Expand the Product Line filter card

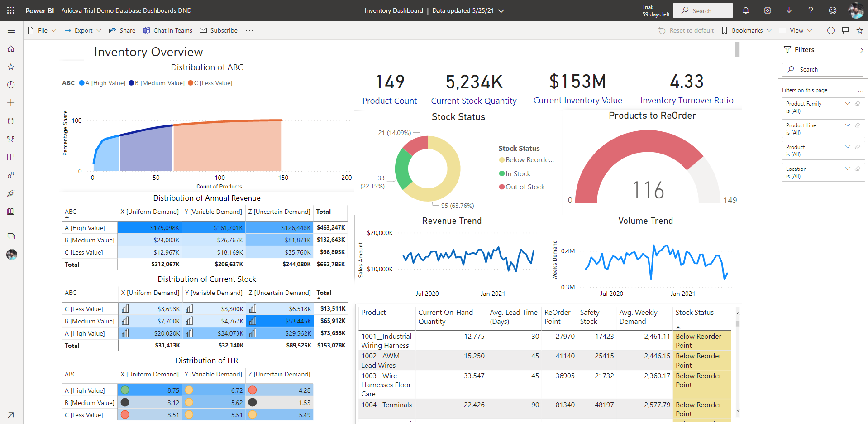(847, 125)
